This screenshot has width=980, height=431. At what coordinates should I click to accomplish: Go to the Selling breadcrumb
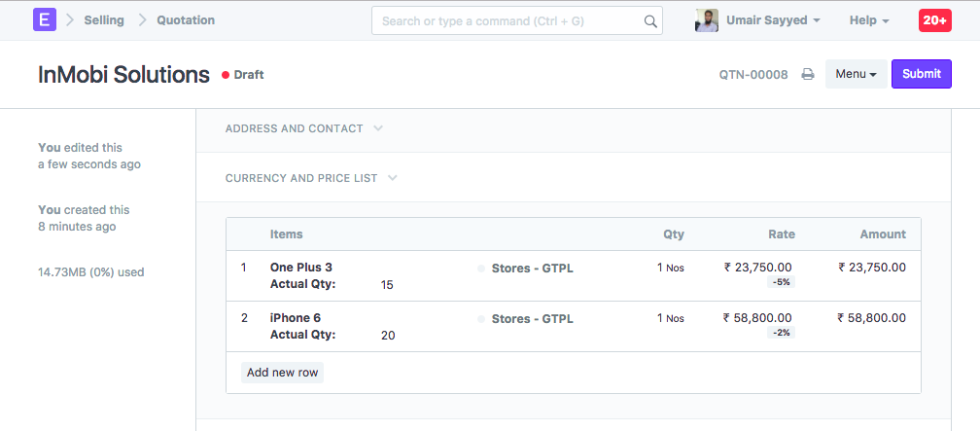pyautogui.click(x=104, y=20)
